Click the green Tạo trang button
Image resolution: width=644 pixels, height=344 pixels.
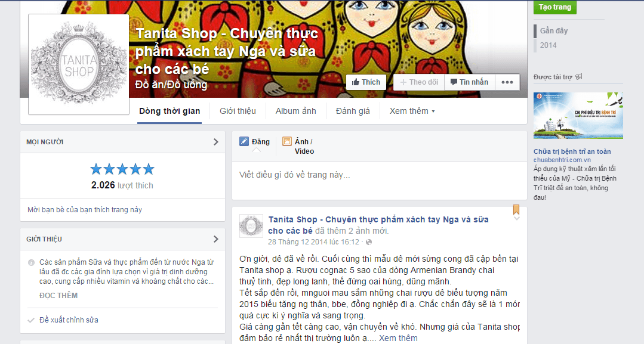[555, 7]
